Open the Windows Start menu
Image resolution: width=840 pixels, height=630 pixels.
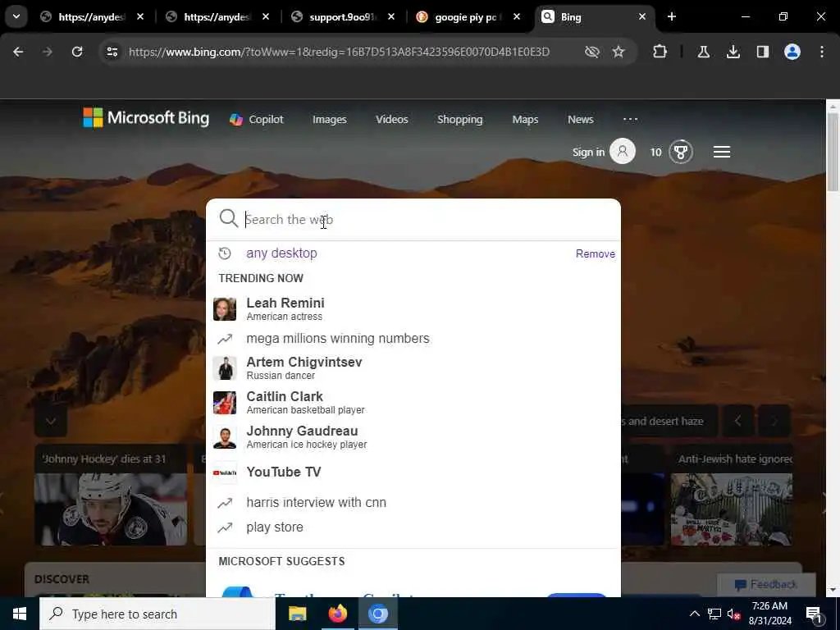point(20,614)
